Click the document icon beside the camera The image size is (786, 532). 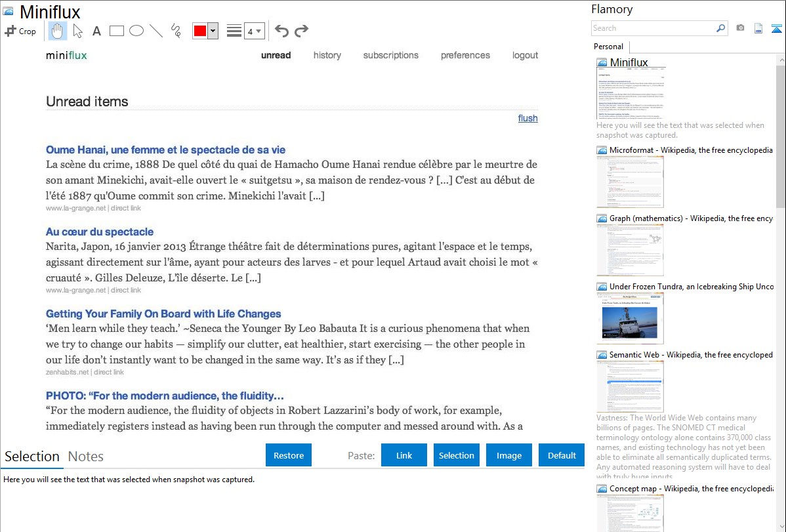tap(758, 28)
